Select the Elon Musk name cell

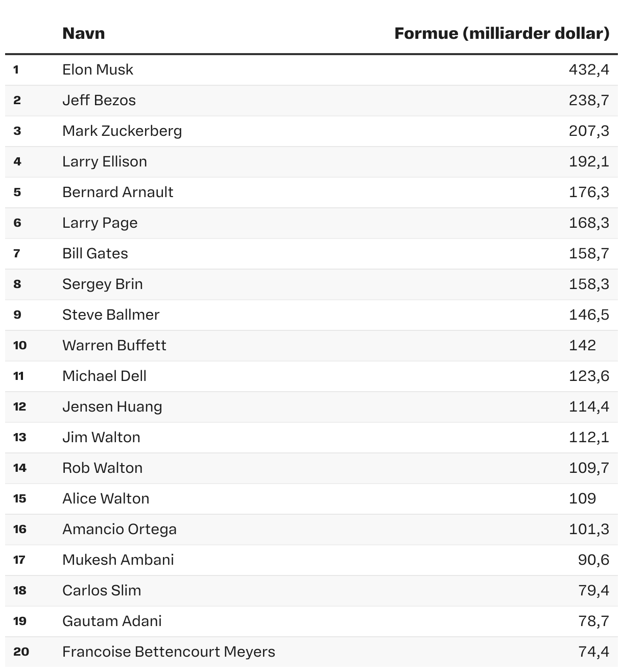(98, 69)
